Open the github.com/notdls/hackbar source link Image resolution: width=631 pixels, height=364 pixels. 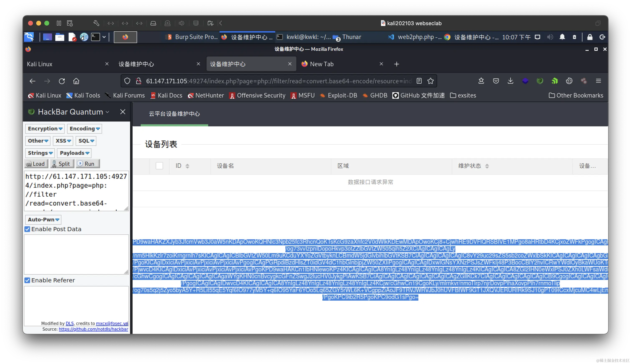pyautogui.click(x=93, y=329)
